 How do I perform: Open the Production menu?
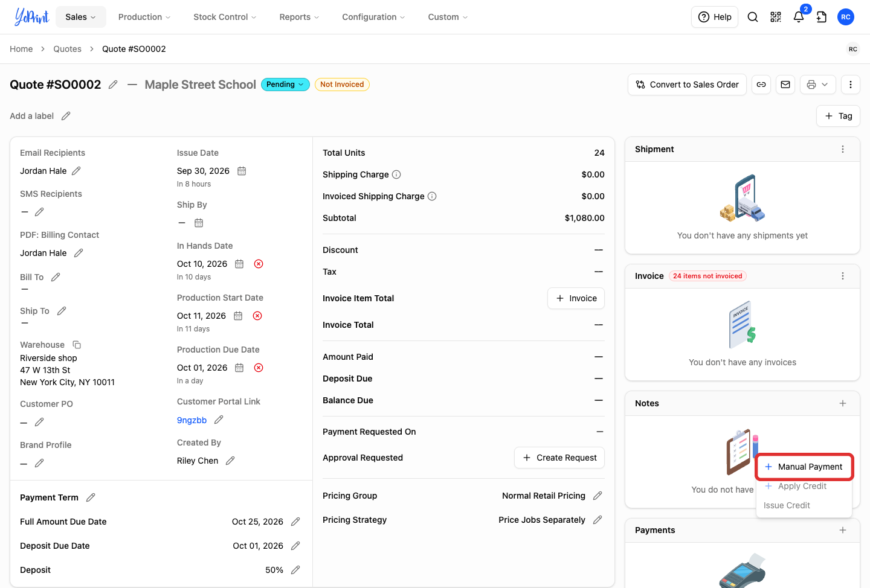tap(144, 17)
